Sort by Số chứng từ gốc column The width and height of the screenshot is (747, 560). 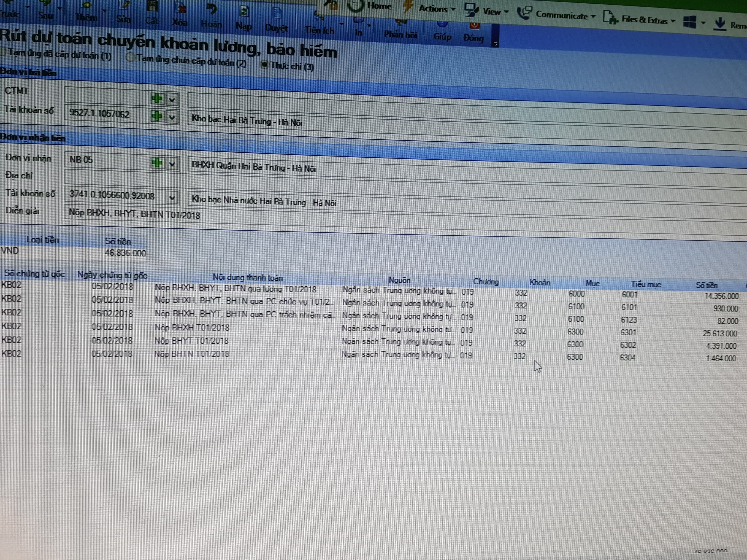[35, 273]
